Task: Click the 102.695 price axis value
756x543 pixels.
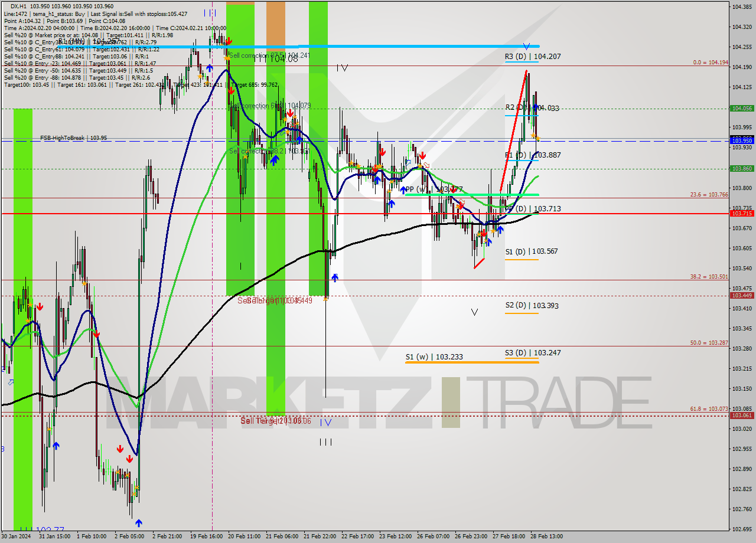Action: (x=742, y=529)
